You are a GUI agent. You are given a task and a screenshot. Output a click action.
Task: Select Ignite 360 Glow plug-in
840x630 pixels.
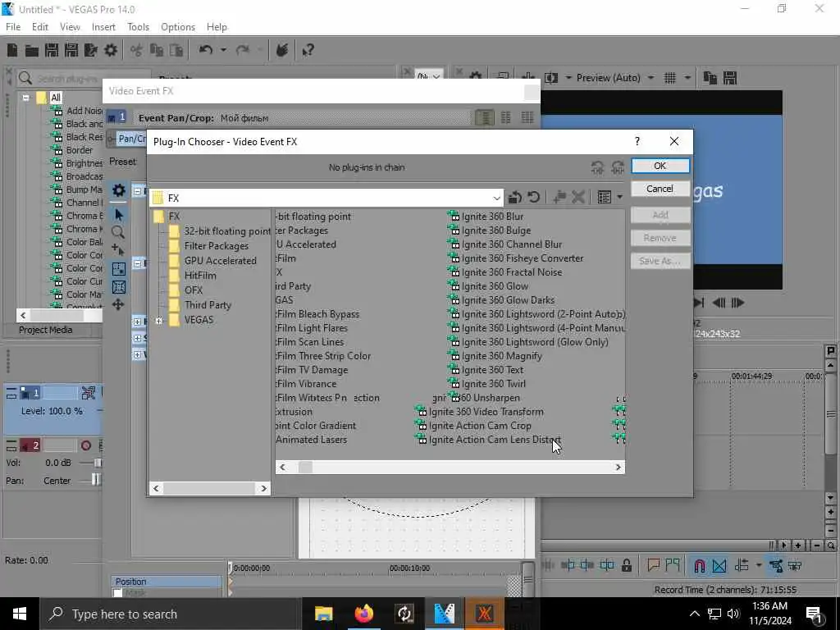pyautogui.click(x=488, y=286)
